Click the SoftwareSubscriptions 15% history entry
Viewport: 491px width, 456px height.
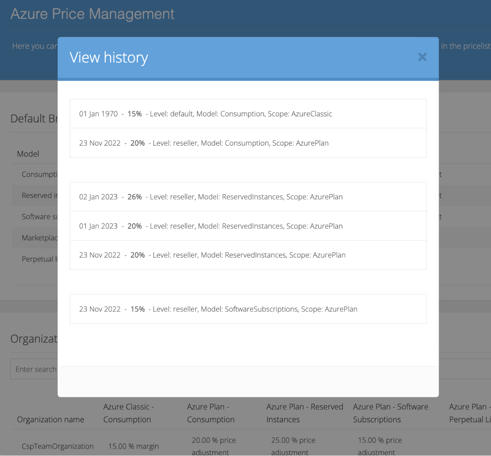click(x=248, y=309)
